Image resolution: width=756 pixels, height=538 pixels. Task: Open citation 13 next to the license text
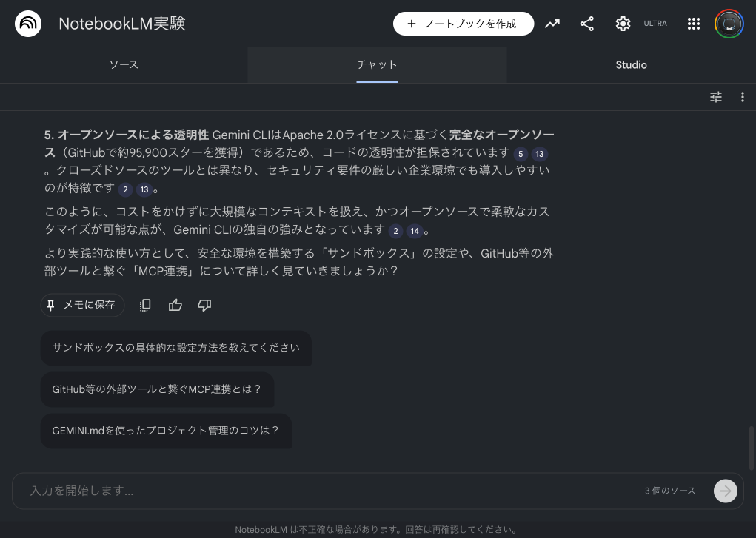539,154
